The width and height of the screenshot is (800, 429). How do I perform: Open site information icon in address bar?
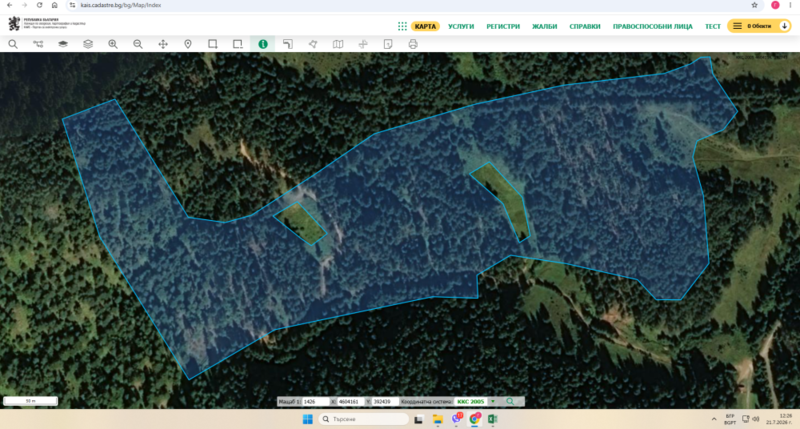click(72, 5)
